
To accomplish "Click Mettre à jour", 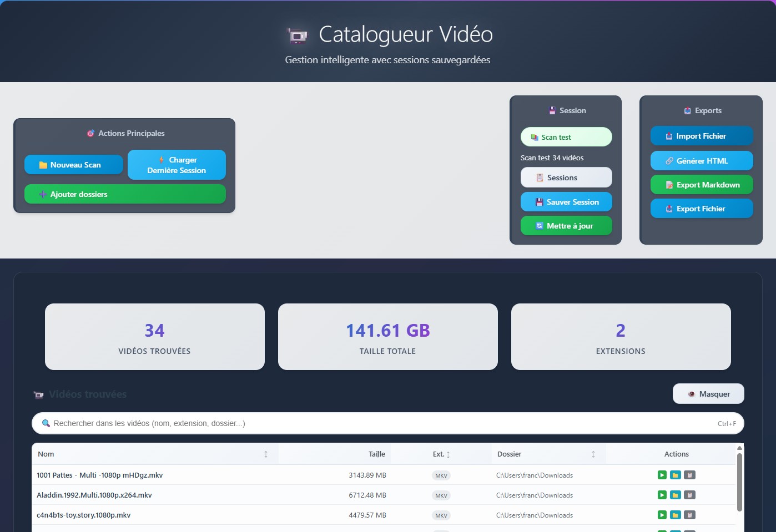I will (566, 225).
